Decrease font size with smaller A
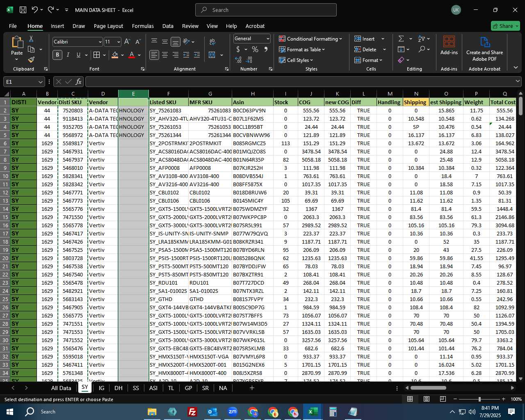 click(138, 42)
